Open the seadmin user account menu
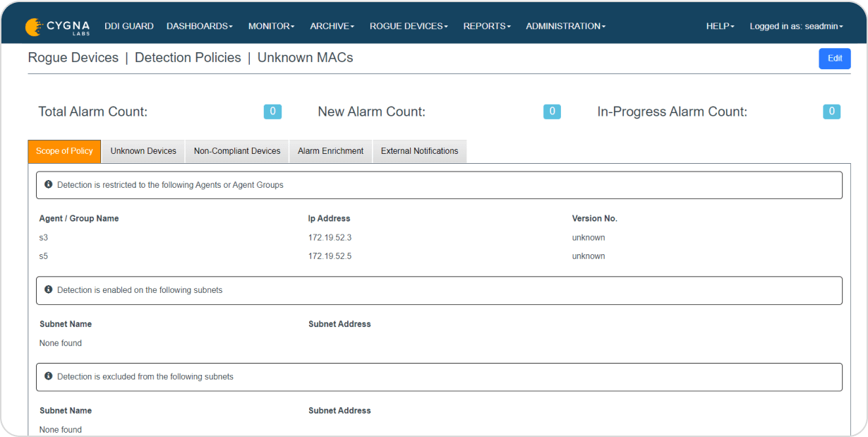868x437 pixels. tap(796, 25)
